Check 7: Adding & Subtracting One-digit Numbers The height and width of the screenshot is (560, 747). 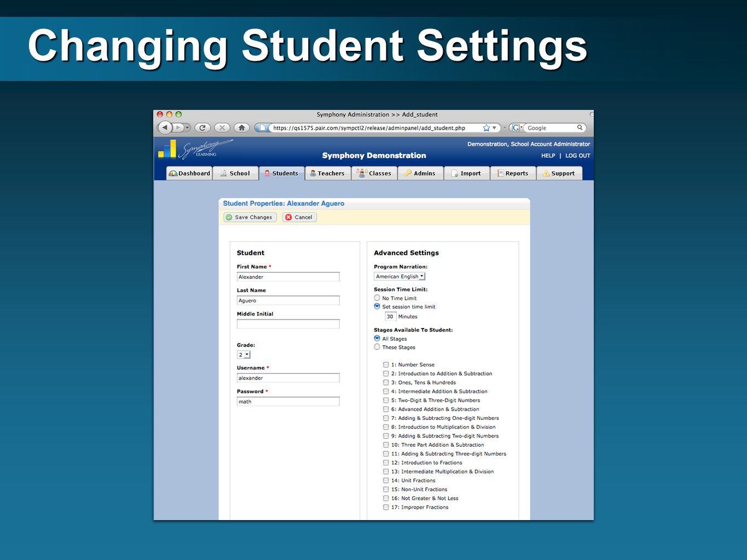(x=386, y=418)
